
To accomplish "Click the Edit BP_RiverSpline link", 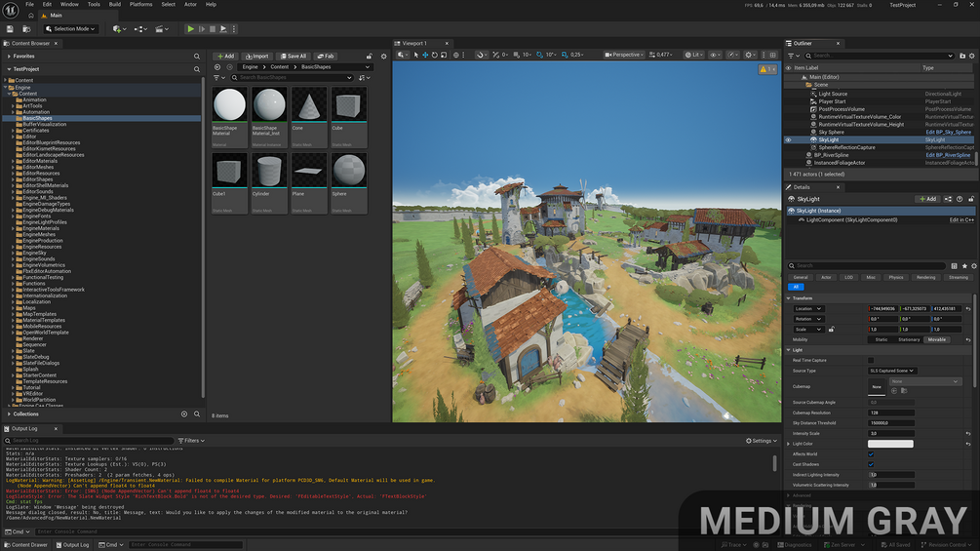I will 948,155.
